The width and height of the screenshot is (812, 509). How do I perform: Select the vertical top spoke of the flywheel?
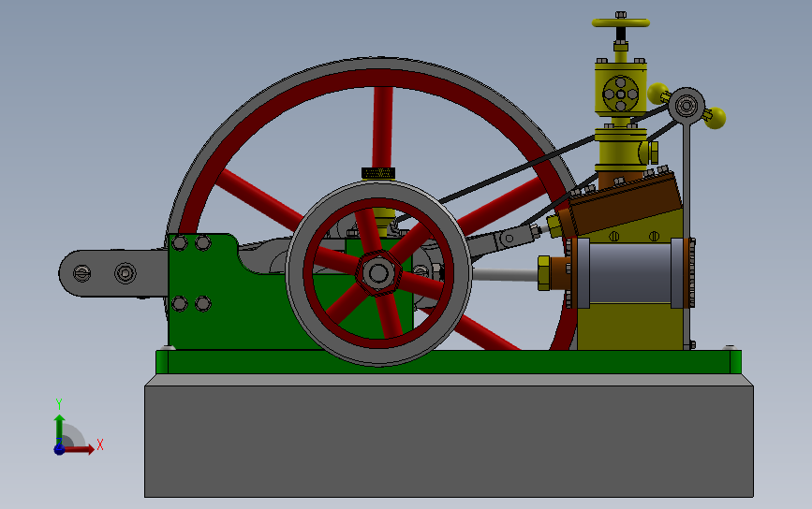tap(382, 126)
